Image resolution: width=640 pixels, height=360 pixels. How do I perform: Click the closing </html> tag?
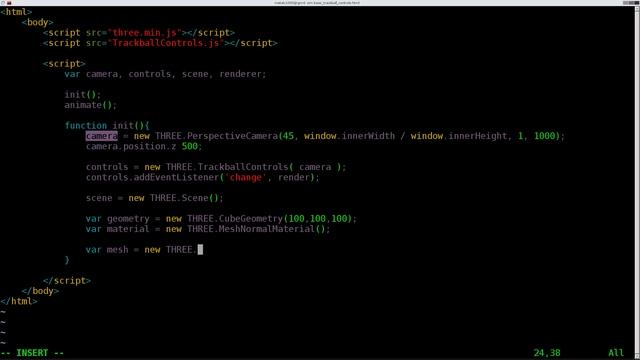(19, 301)
